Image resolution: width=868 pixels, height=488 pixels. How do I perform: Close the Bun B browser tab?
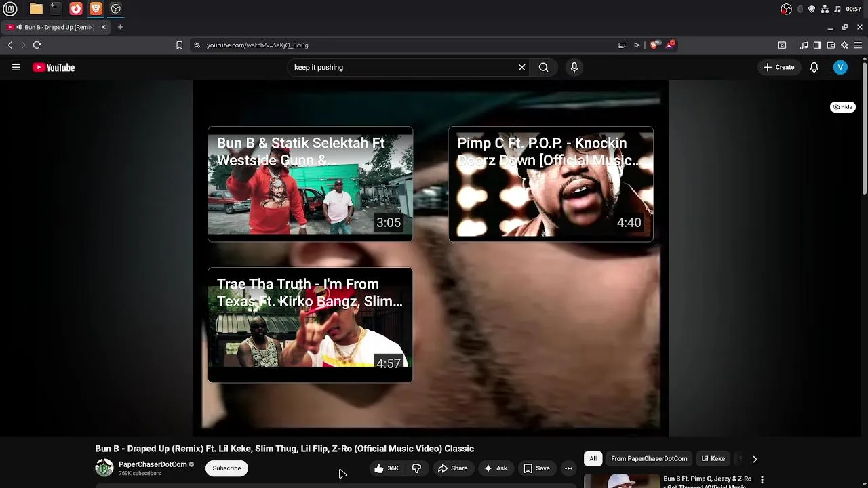pos(103,27)
